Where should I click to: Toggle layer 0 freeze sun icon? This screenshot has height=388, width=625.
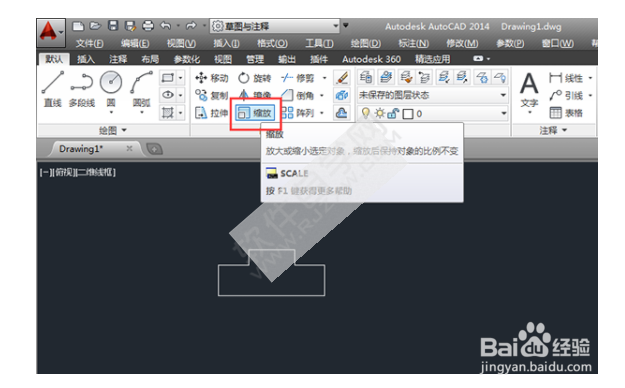[x=379, y=114]
